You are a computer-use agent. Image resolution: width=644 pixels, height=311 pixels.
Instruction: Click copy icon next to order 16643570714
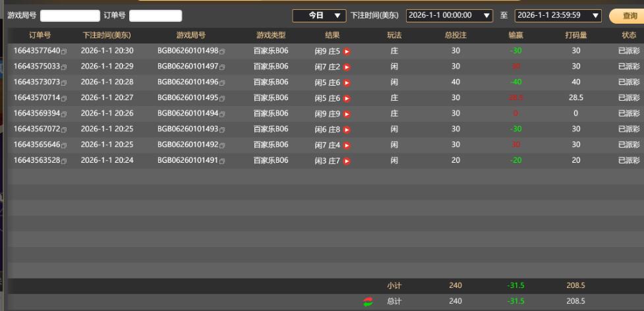[x=64, y=99]
